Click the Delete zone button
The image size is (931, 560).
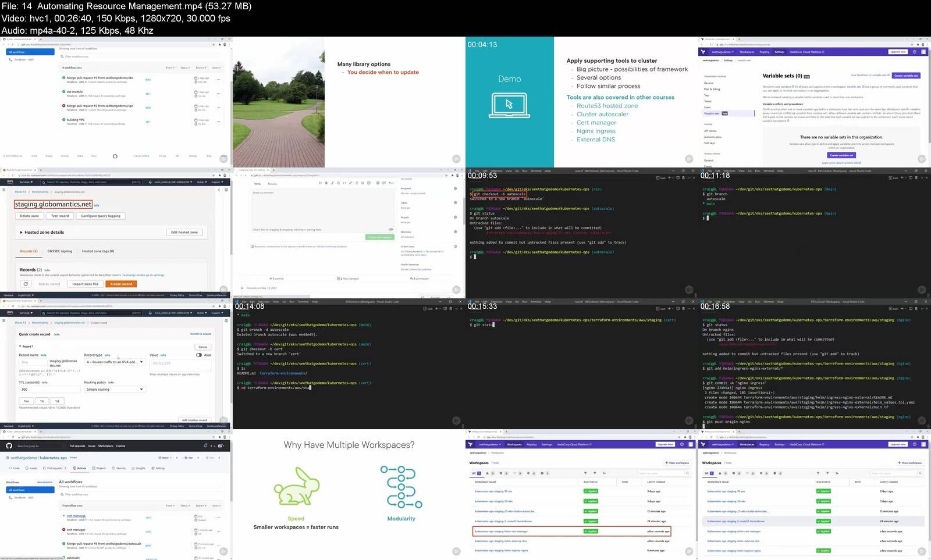(30, 216)
